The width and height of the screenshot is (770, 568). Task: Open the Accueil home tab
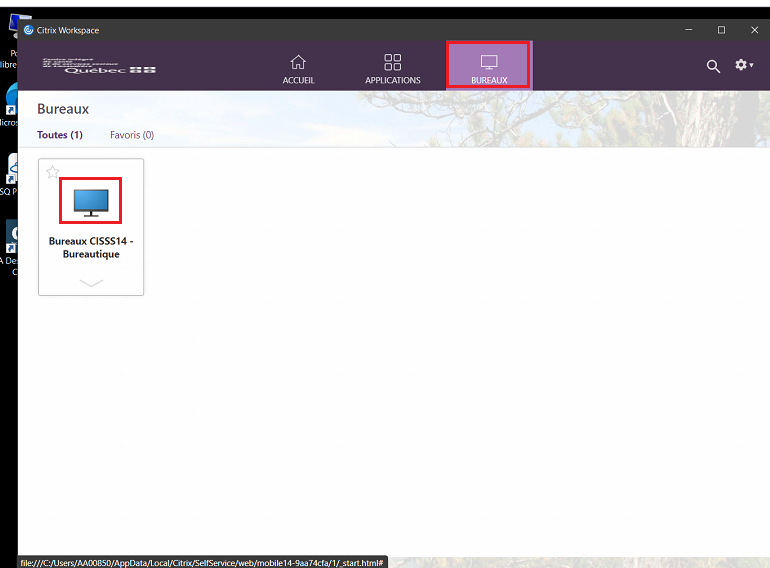click(x=298, y=69)
